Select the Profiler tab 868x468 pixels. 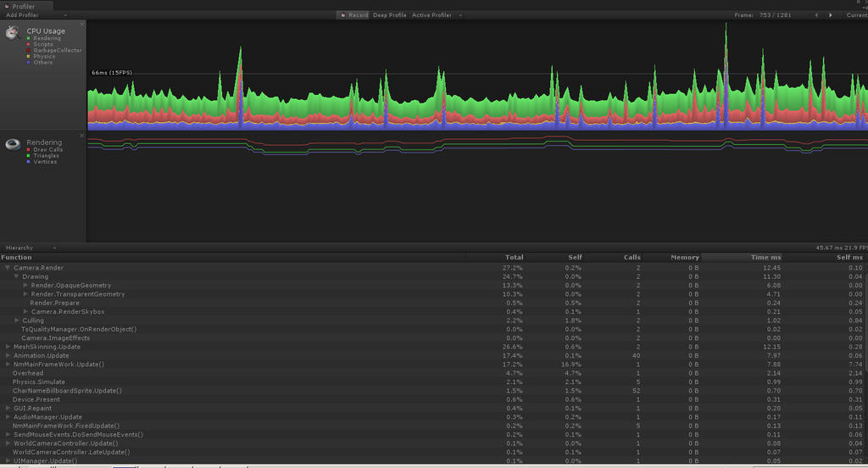pyautogui.click(x=26, y=6)
